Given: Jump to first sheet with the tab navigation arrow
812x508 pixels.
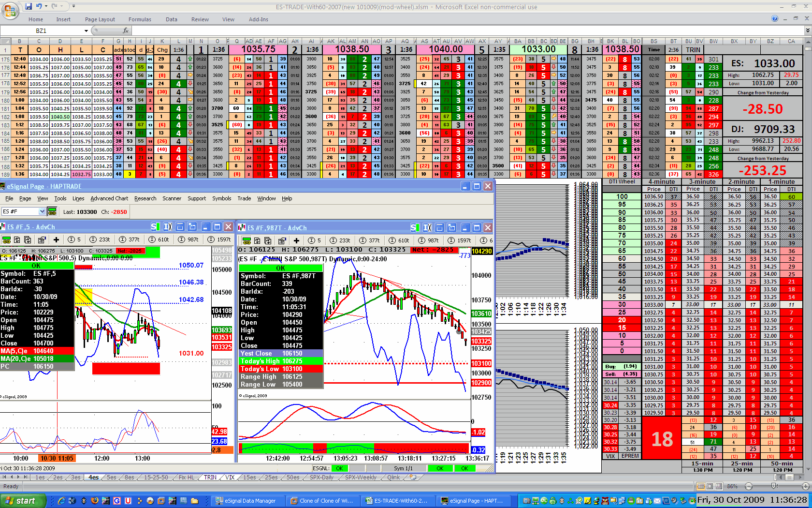Looking at the screenshot, I should click(x=5, y=478).
